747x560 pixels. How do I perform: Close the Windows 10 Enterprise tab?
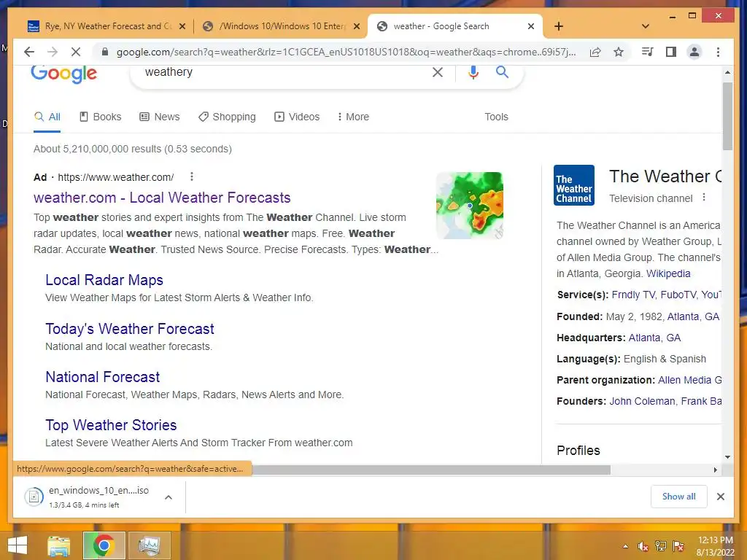(356, 26)
